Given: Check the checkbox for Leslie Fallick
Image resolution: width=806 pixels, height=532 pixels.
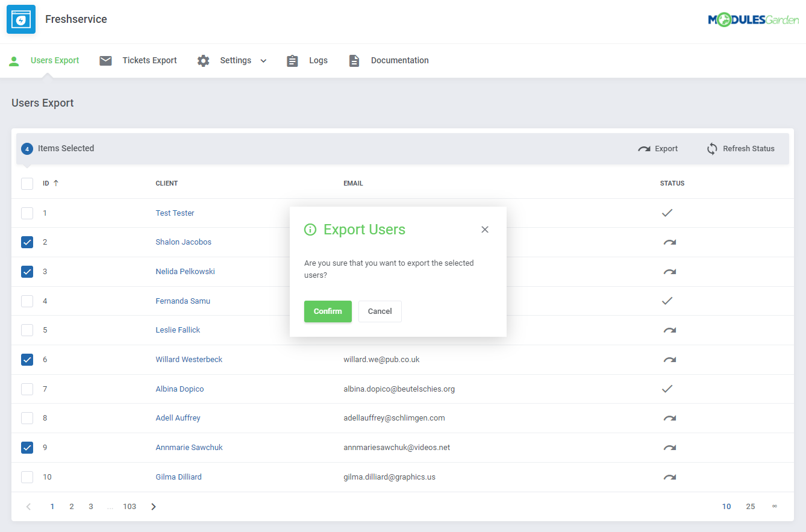Looking at the screenshot, I should pyautogui.click(x=27, y=330).
